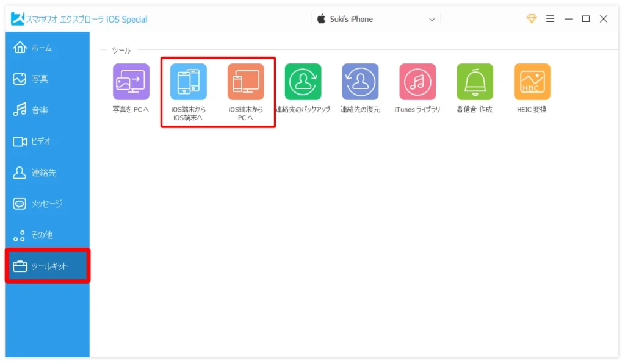Click the スマホワオ app logo
The height and width of the screenshot is (364, 625).
[x=17, y=19]
